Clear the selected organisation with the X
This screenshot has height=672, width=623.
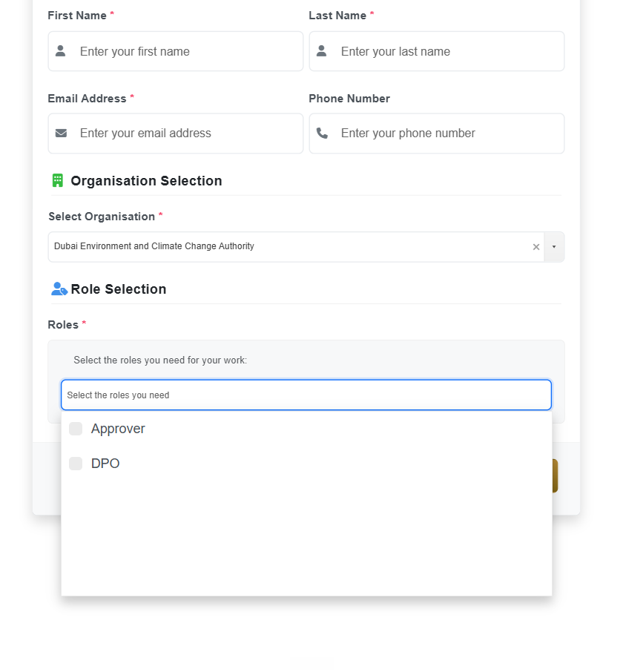pos(535,247)
